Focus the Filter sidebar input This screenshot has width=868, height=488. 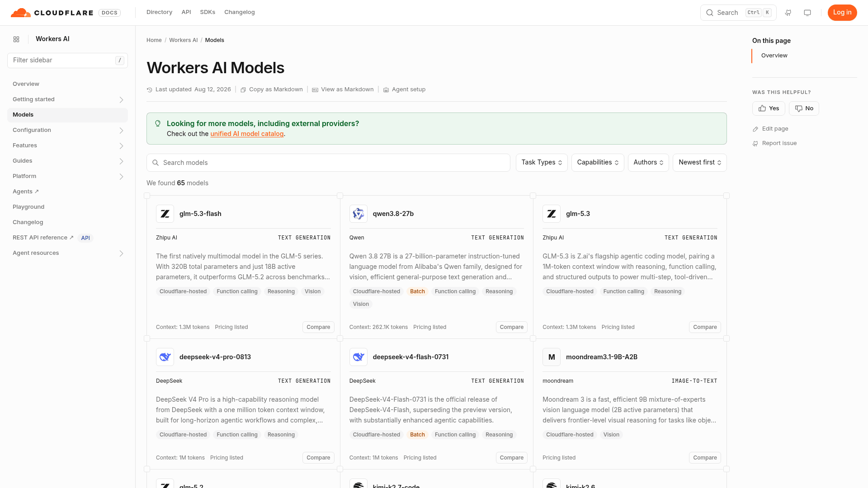coord(67,61)
